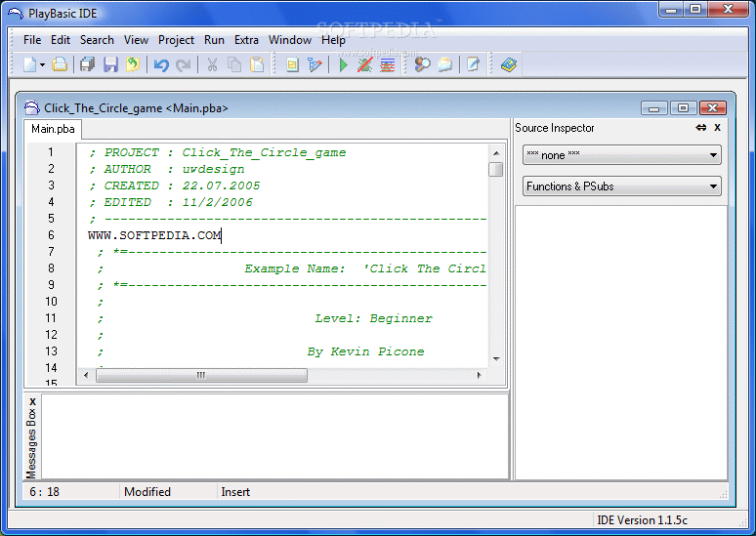Click the Find magnifier icon
The width and height of the screenshot is (756, 536).
422,64
